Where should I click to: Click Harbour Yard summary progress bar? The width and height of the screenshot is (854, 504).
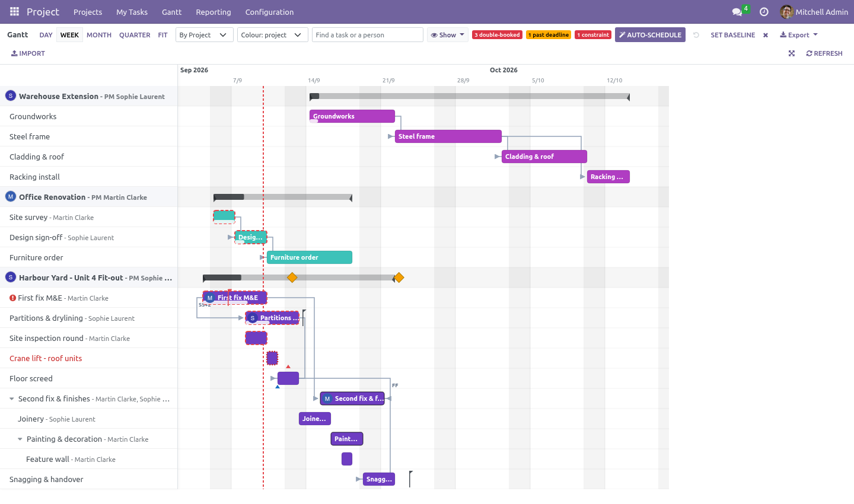tap(299, 277)
